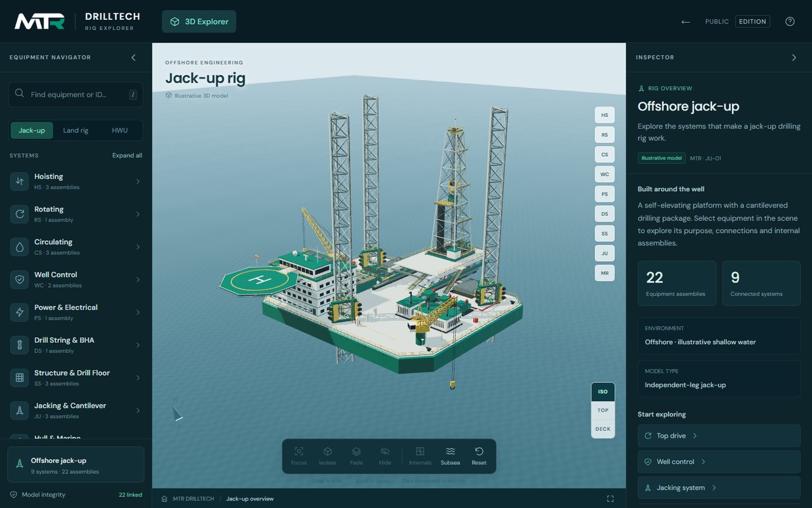Click the Drill String & BHA icon
Viewport: 812px width, 508px height.
[20, 345]
